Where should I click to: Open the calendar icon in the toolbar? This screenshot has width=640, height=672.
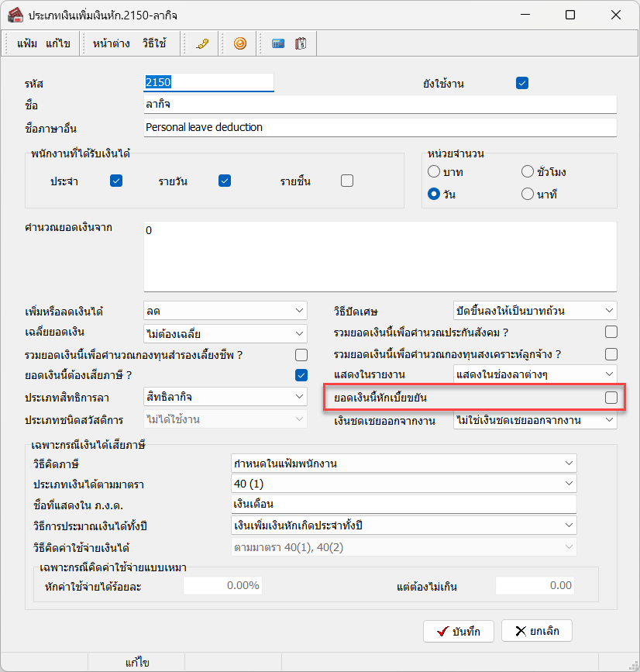[x=301, y=44]
